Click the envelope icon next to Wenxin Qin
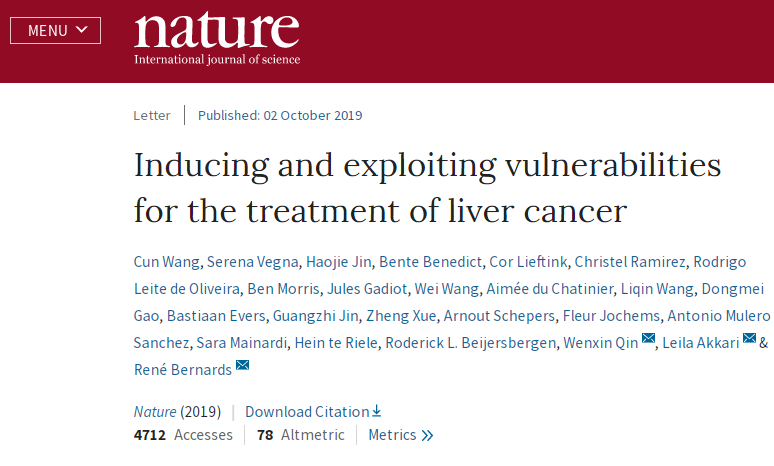 tap(648, 341)
